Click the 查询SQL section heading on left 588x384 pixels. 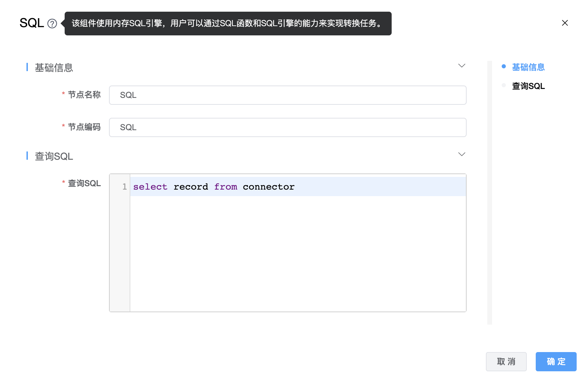point(54,156)
